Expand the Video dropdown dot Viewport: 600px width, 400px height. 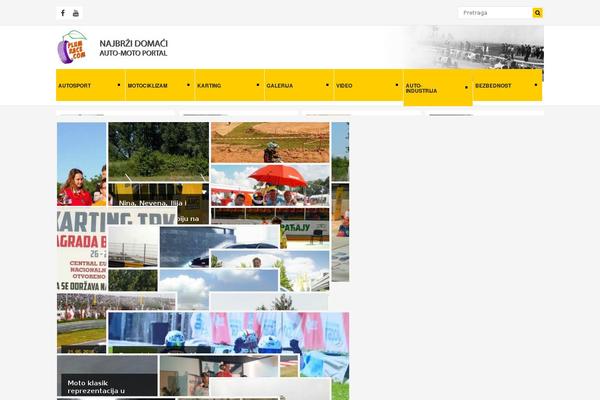[397, 85]
